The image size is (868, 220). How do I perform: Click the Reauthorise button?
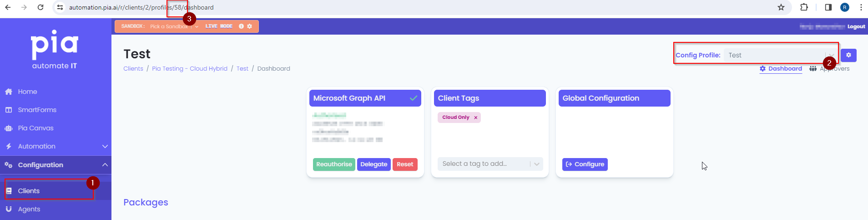(x=334, y=164)
